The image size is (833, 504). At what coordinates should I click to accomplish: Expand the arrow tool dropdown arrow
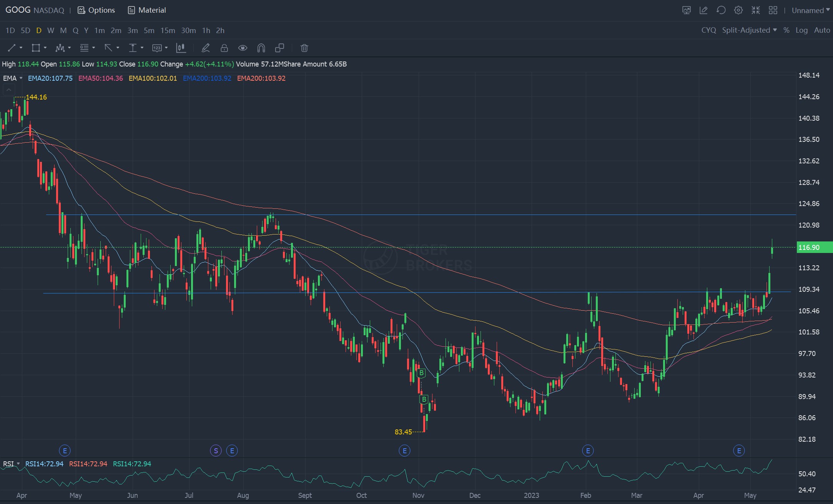[118, 48]
